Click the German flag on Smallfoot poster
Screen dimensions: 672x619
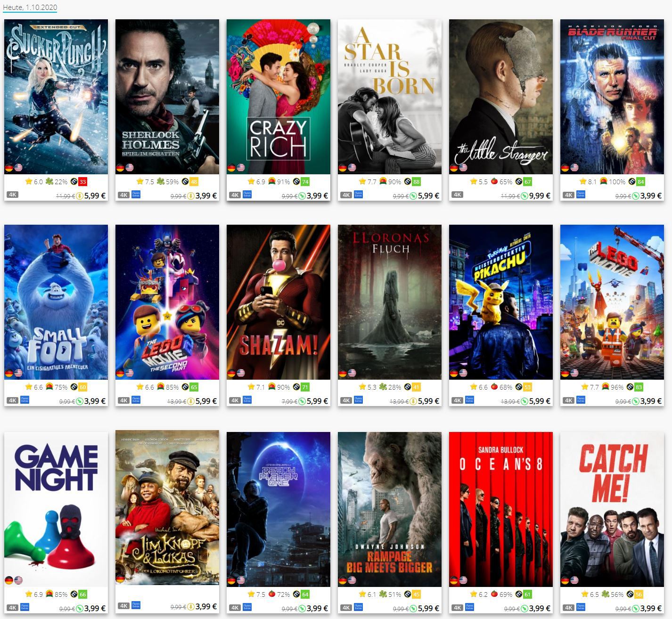pos(9,373)
